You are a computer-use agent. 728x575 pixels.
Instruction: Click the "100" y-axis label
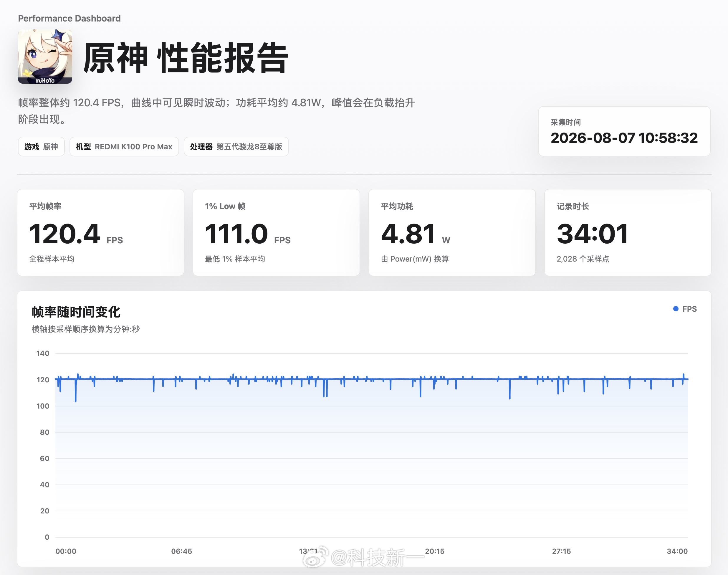43,406
